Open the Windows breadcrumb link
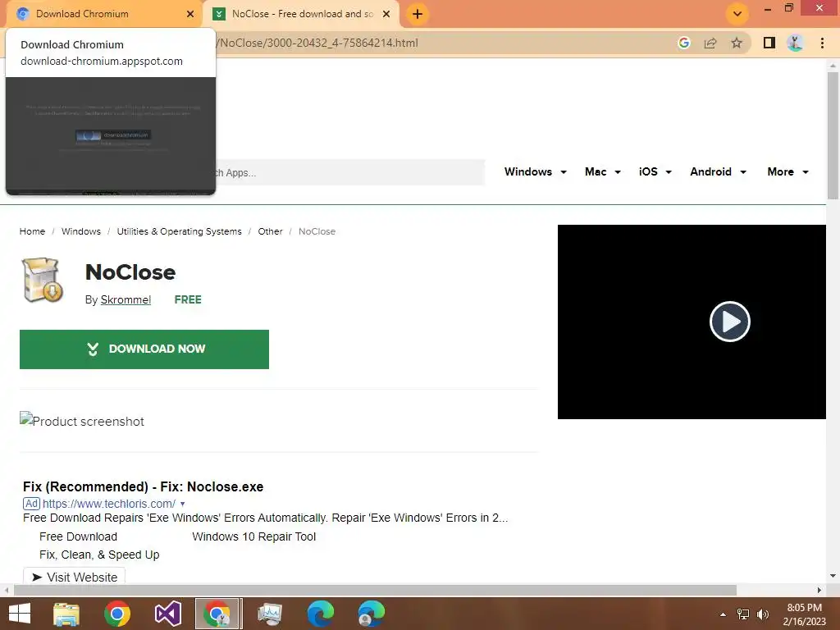The width and height of the screenshot is (840, 630). coord(81,231)
